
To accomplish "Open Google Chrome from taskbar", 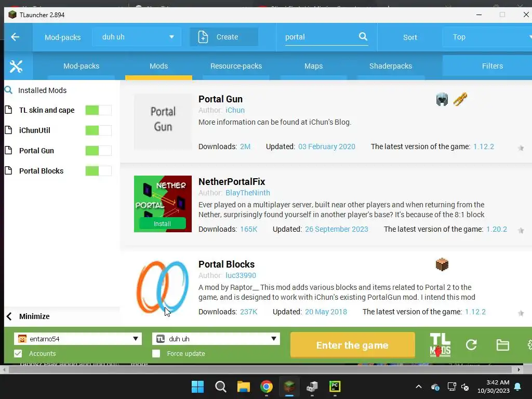I will pos(267,387).
